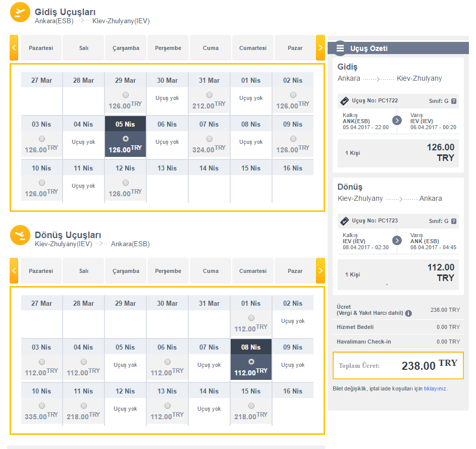The image size is (476, 449).
Task: Select 31 Mar departure fare 212.00 TRY
Action: click(x=209, y=95)
